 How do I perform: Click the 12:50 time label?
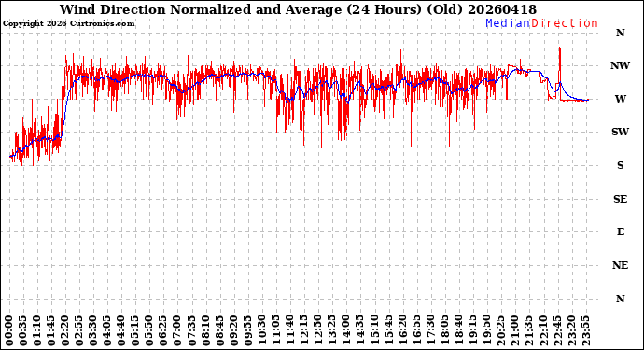tap(317, 330)
